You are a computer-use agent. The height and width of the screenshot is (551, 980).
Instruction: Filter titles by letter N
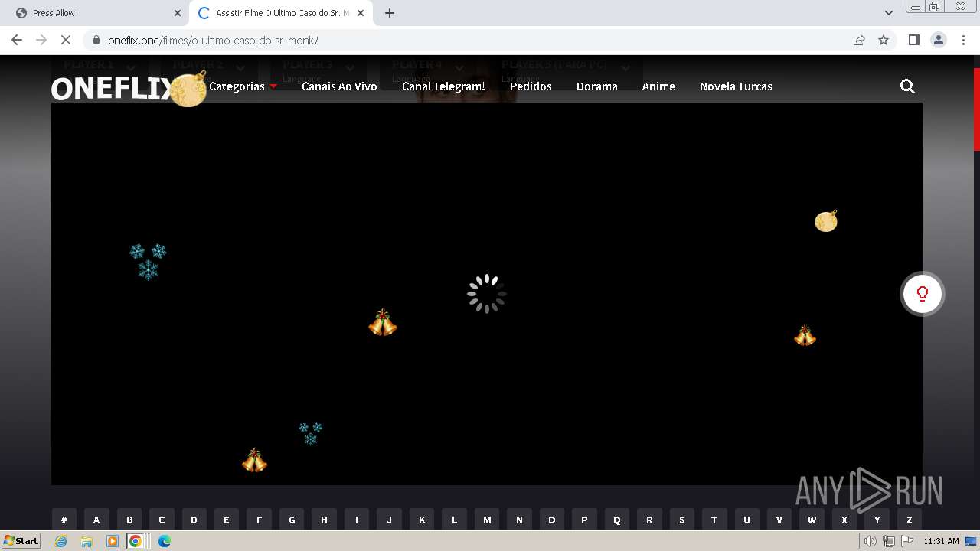[x=519, y=520]
